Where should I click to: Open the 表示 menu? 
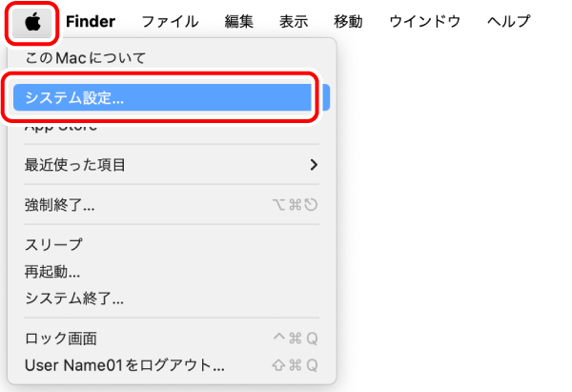coord(294,22)
